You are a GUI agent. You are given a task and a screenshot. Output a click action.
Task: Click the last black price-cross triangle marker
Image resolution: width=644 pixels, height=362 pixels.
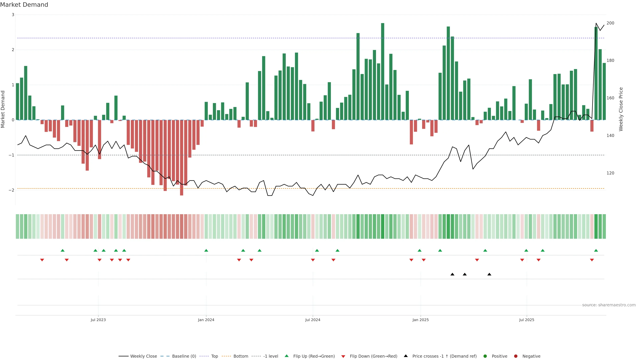pos(489,274)
